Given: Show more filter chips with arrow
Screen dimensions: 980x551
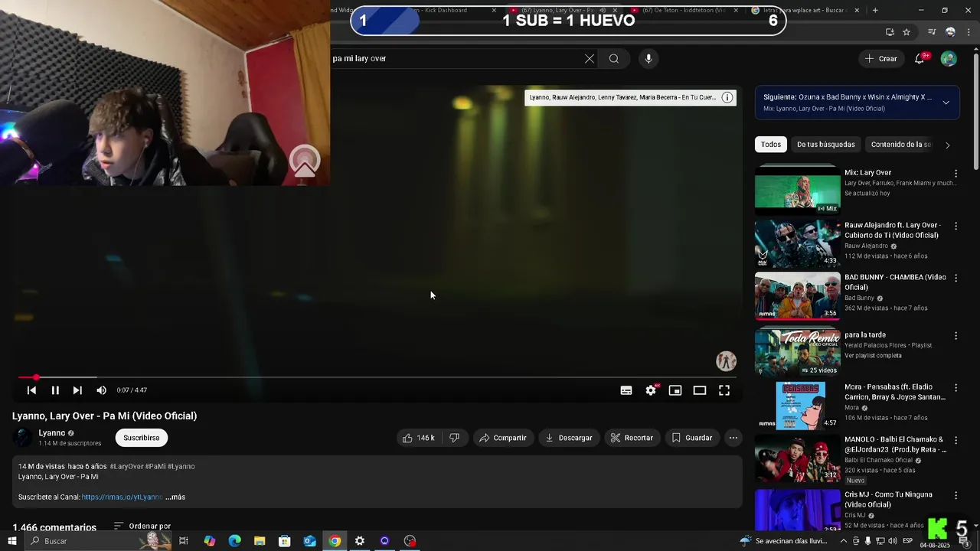Looking at the screenshot, I should (x=947, y=145).
